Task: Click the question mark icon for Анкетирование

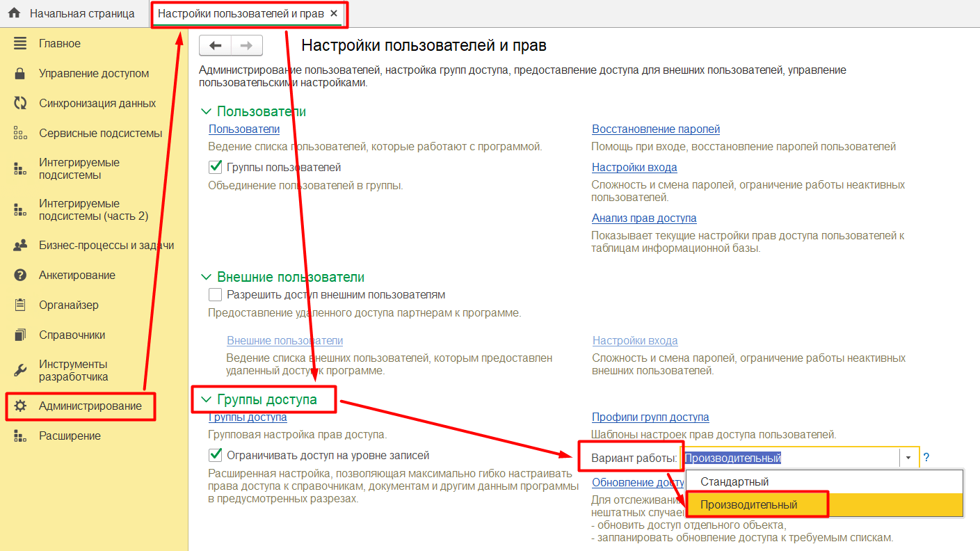Action: coord(20,275)
